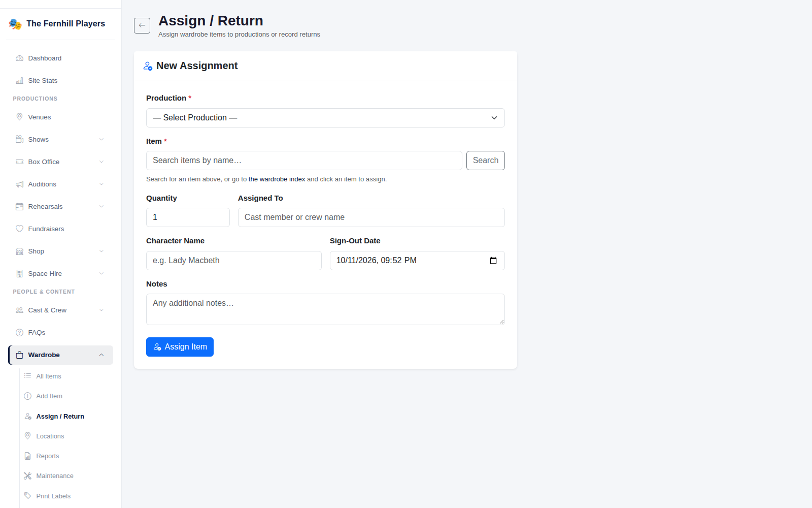Viewport: 812px width, 508px height.
Task: Expand the Box Office menu chevron
Action: 101,162
